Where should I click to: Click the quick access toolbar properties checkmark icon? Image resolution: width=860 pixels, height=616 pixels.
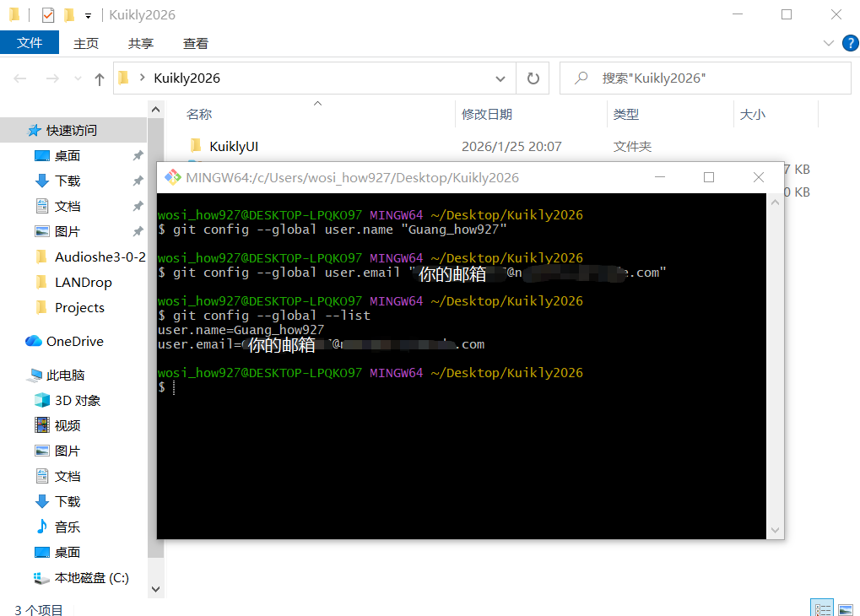point(48,15)
